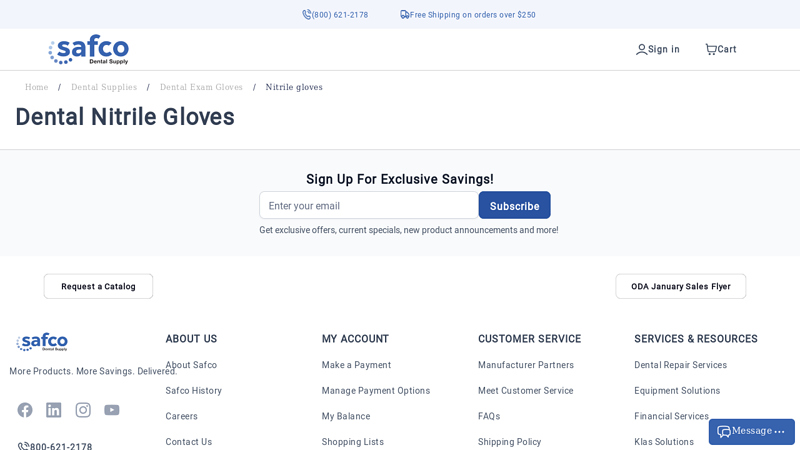Open the ODA January Sales Flyer
Viewport: 800px width, 450px height.
pos(680,286)
